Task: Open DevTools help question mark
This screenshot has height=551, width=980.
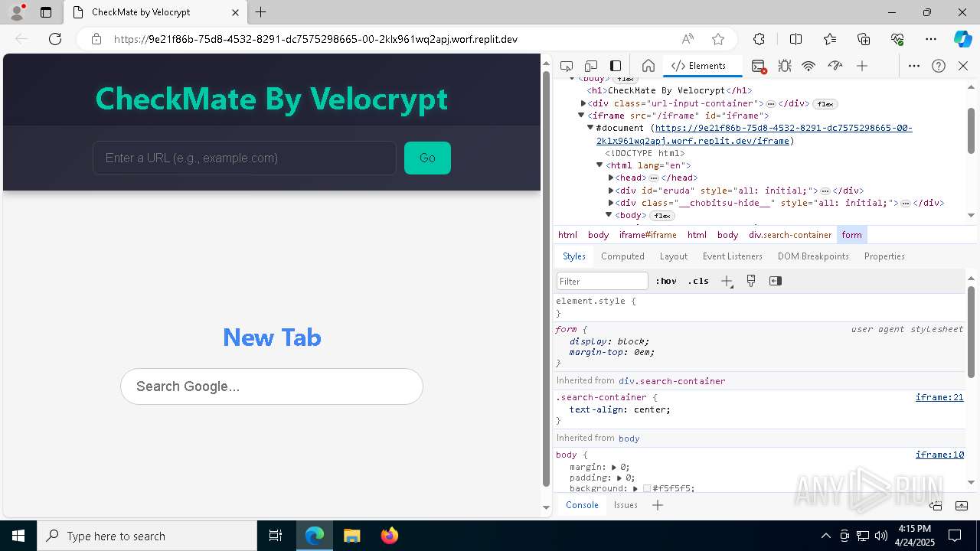Action: click(939, 66)
